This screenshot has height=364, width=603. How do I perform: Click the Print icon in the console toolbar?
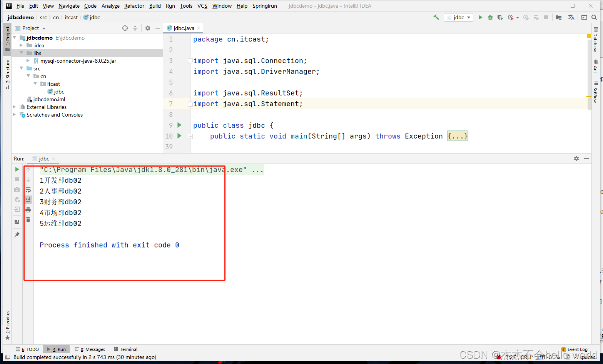point(28,210)
